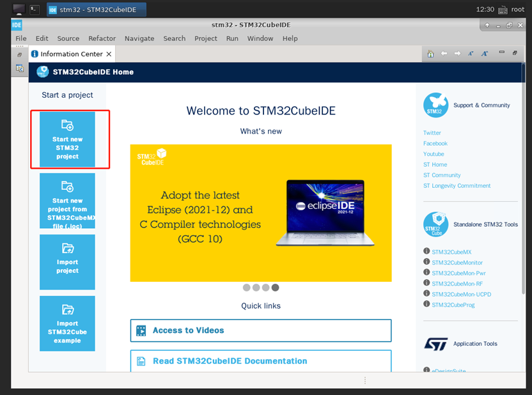This screenshot has height=395, width=532.
Task: Click the dark active carousel dot under the banner
Action: tap(275, 288)
